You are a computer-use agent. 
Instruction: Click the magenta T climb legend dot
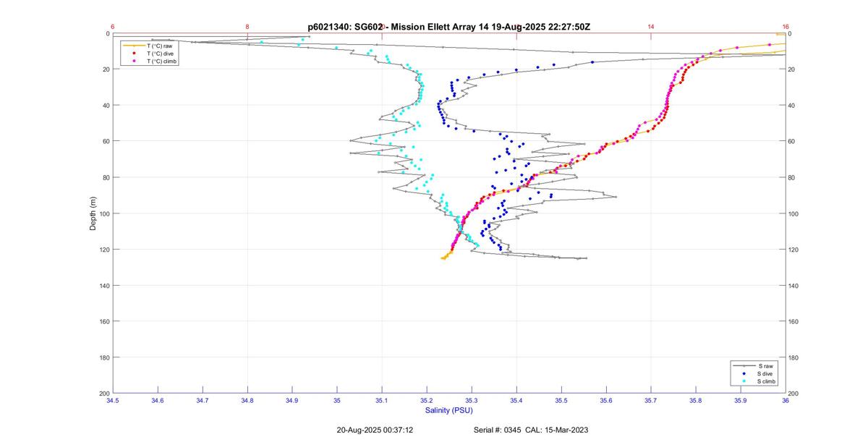133,61
